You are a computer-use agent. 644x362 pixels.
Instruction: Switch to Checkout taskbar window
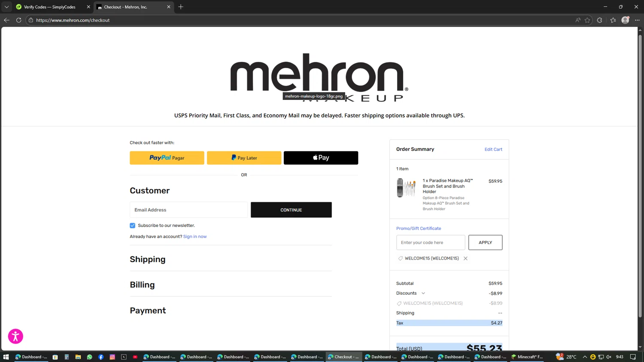coord(343,357)
